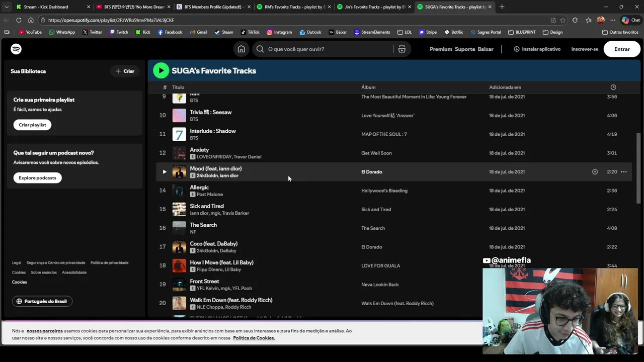Click the Spotify logo icon

16,49
